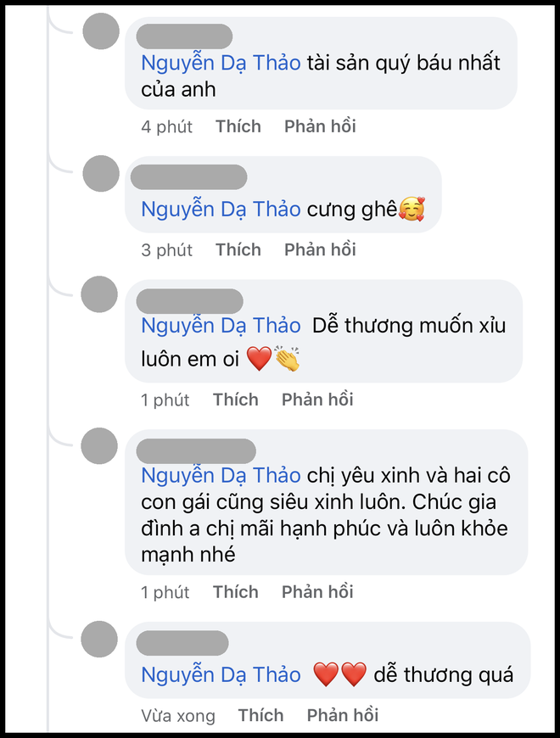The height and width of the screenshot is (738, 560).
Task: Open avatar beside the "chị yêu xinh" comment
Action: pyautogui.click(x=98, y=445)
